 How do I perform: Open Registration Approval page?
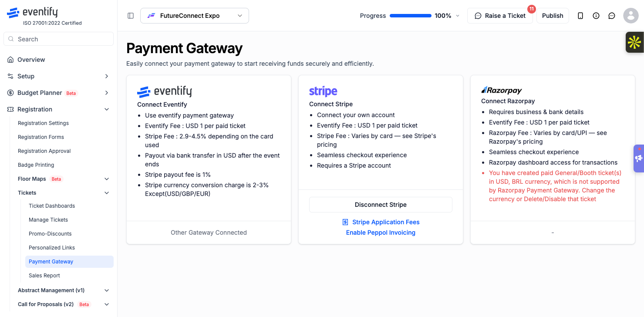(44, 151)
